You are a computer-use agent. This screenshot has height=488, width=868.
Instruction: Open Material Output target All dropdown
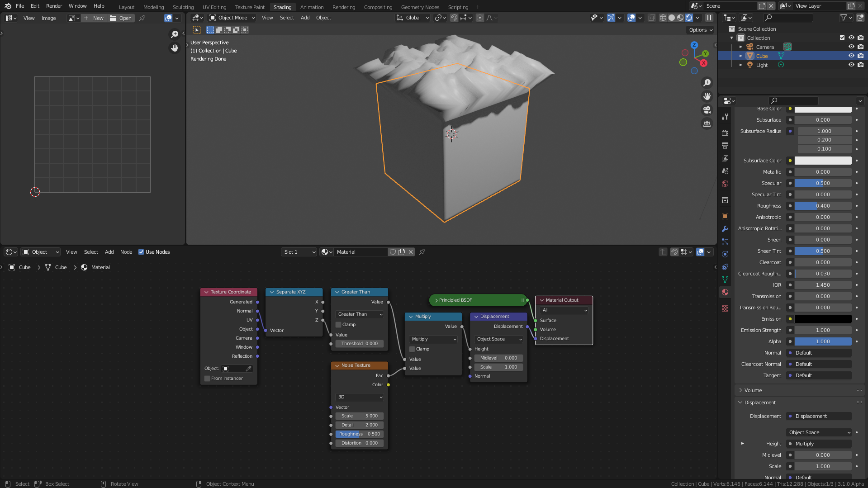coord(564,310)
